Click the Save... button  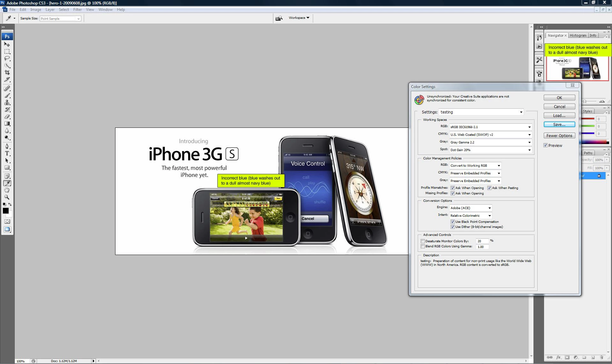pos(559,125)
